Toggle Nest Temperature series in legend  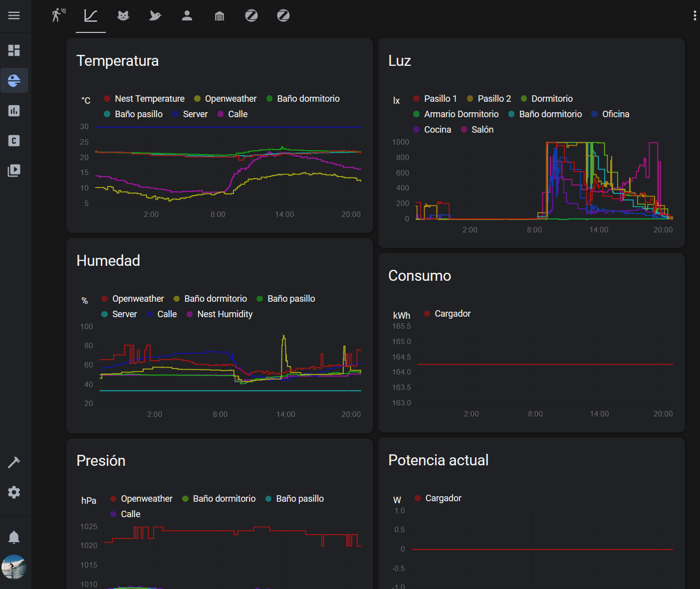pyautogui.click(x=144, y=99)
